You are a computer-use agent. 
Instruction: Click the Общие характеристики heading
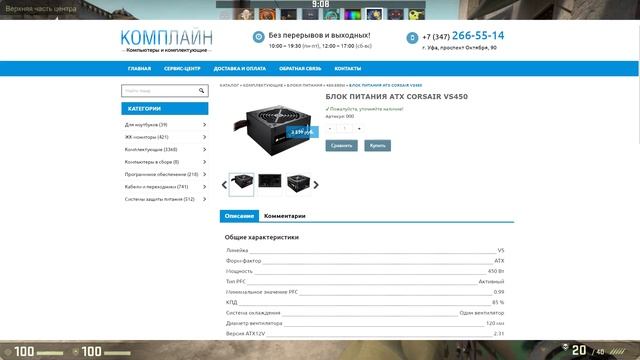point(262,237)
